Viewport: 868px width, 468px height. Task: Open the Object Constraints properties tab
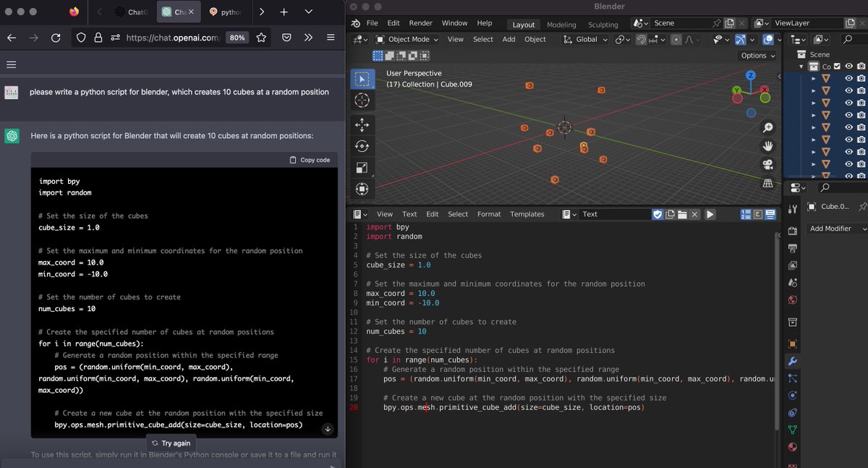[x=793, y=412]
